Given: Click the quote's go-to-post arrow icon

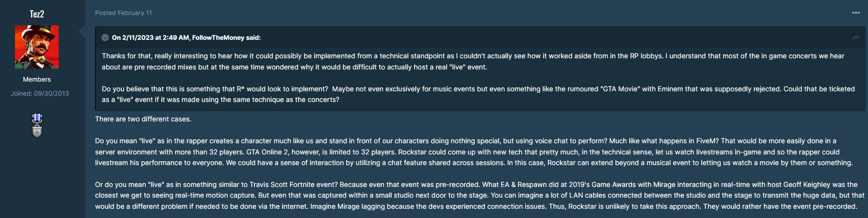Looking at the screenshot, I should click(x=856, y=38).
